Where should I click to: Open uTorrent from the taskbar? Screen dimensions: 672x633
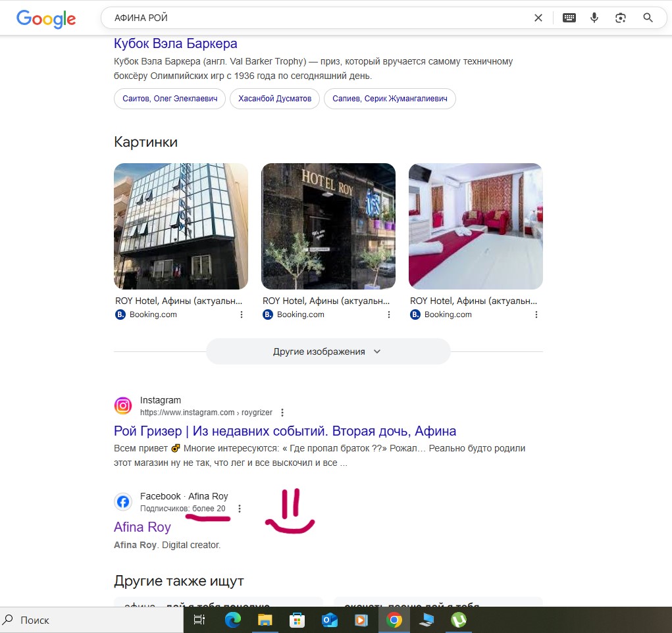click(x=459, y=620)
